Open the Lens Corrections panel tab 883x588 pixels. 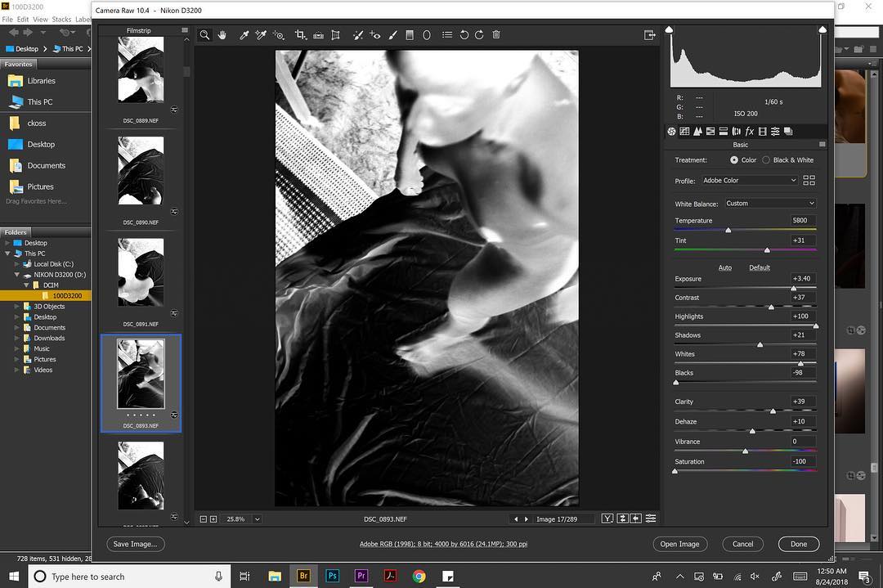tap(736, 131)
